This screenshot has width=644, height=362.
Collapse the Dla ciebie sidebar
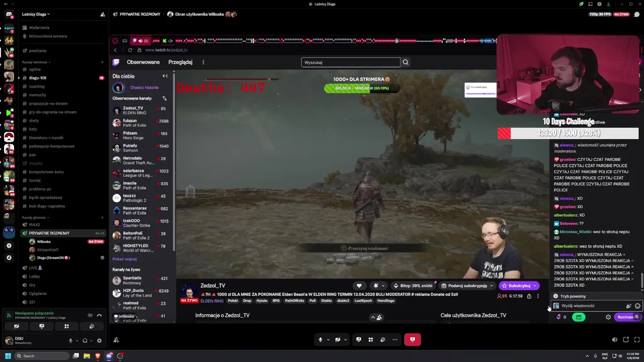point(165,76)
